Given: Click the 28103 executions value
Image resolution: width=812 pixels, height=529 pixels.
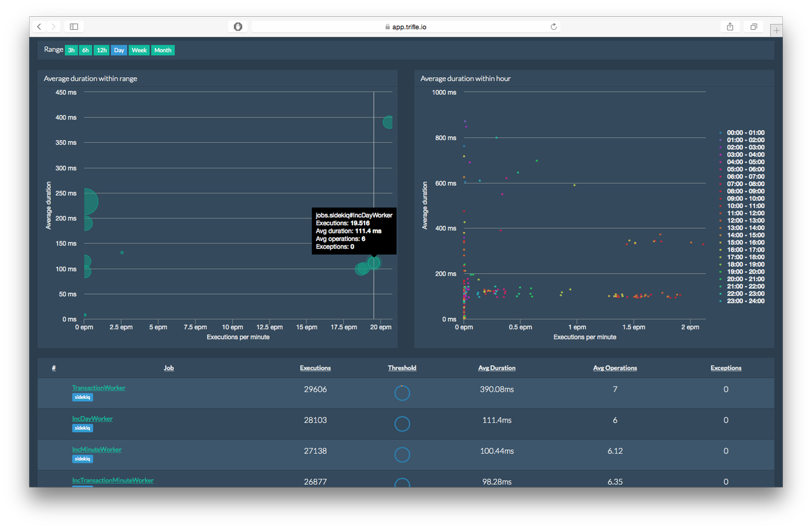Looking at the screenshot, I should click(315, 420).
